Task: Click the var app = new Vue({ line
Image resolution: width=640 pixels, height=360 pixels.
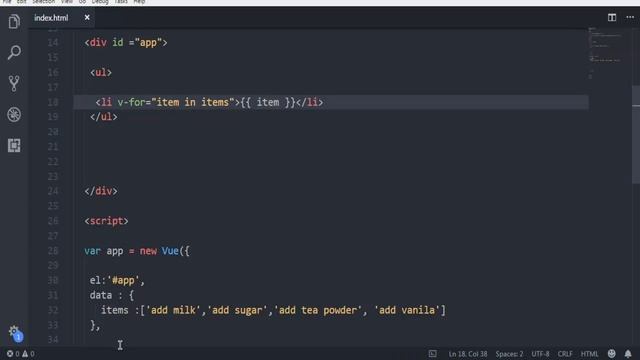Action: pos(137,251)
